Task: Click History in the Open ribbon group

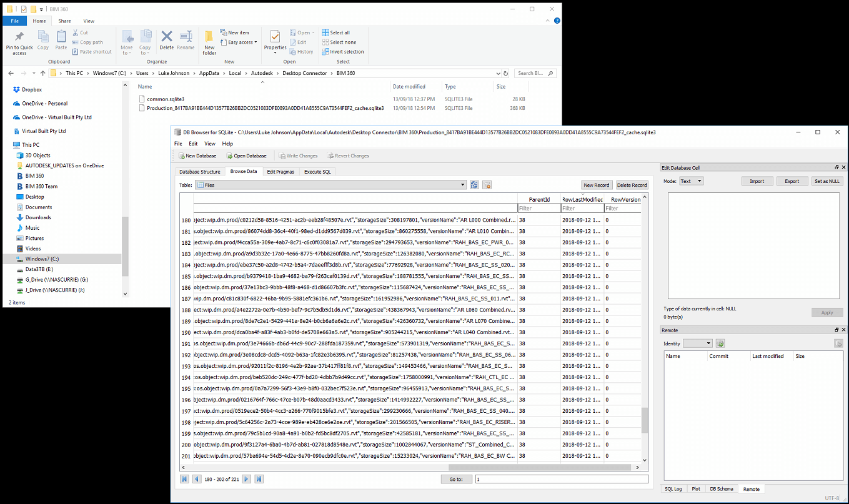Action: coord(302,52)
